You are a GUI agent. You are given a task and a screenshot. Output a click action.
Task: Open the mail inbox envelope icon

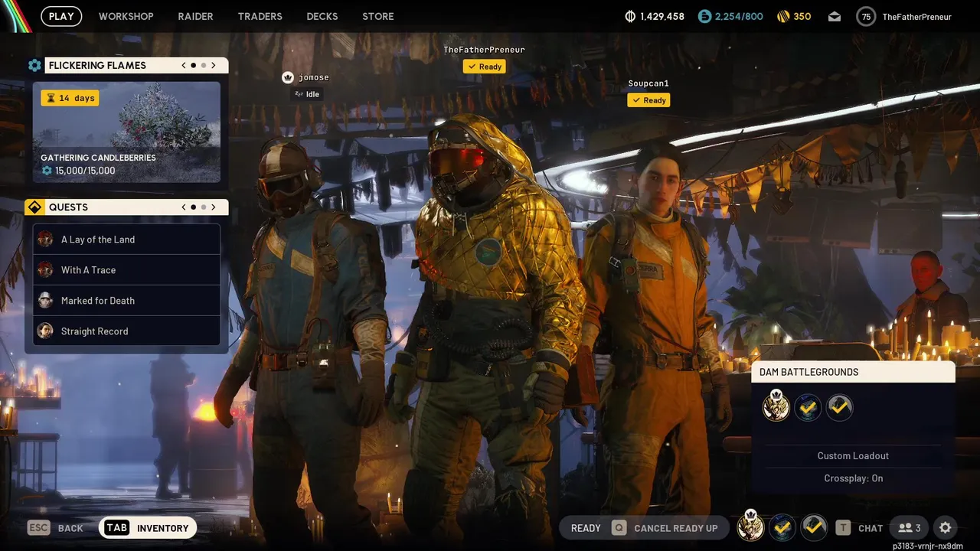[x=835, y=16]
